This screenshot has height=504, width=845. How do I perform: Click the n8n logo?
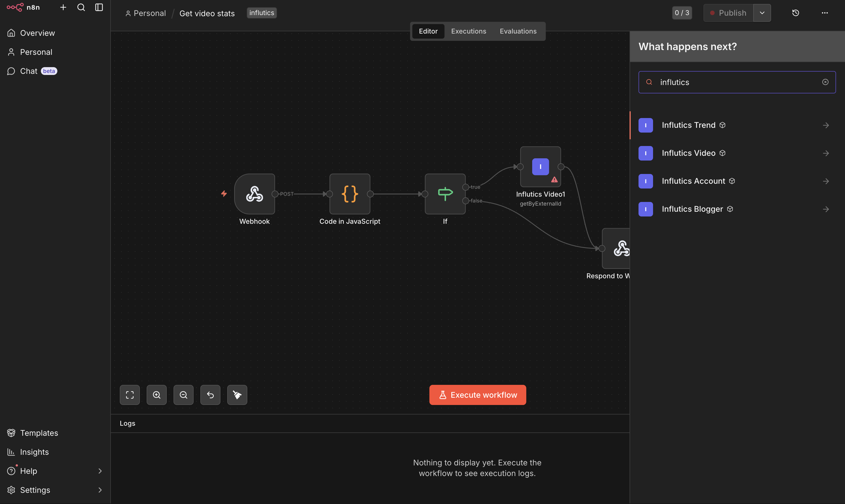[x=23, y=7]
